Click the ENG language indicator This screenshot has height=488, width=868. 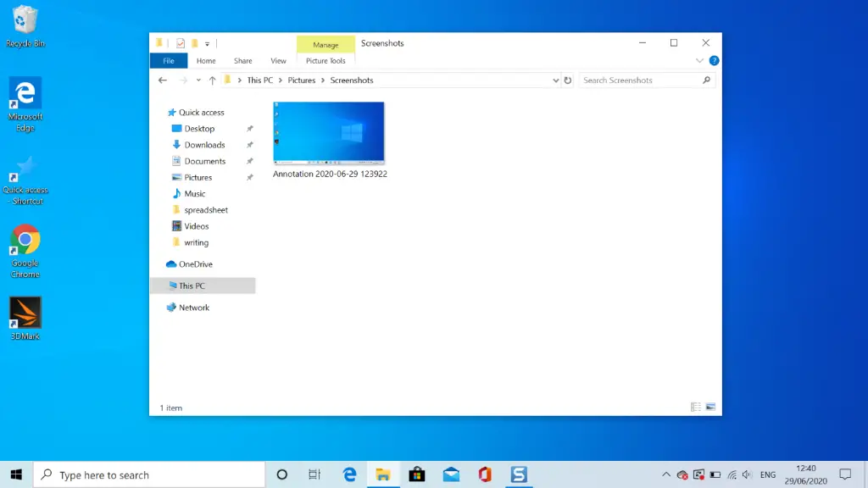pos(768,474)
